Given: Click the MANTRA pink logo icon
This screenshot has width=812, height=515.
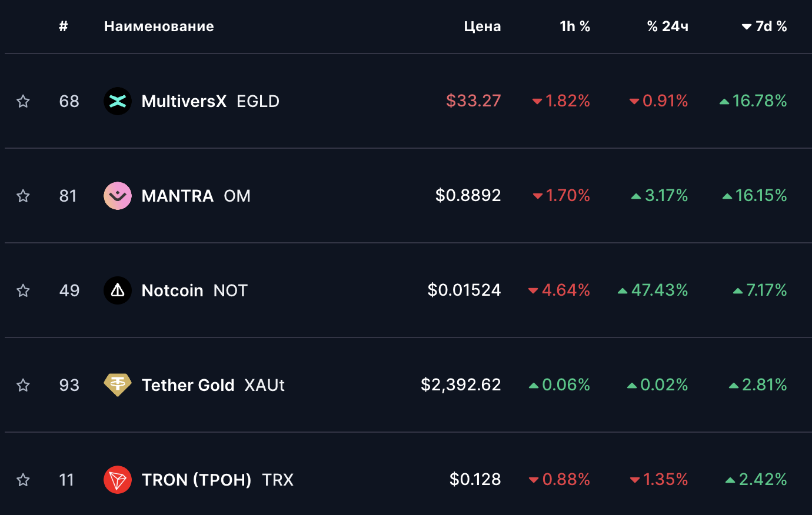Looking at the screenshot, I should point(118,196).
